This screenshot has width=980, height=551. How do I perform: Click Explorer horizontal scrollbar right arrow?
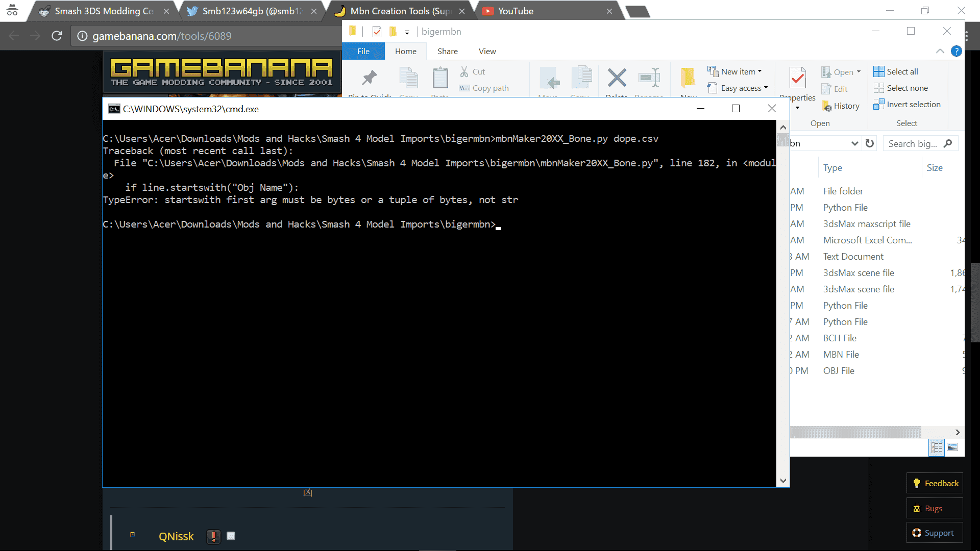(x=958, y=432)
